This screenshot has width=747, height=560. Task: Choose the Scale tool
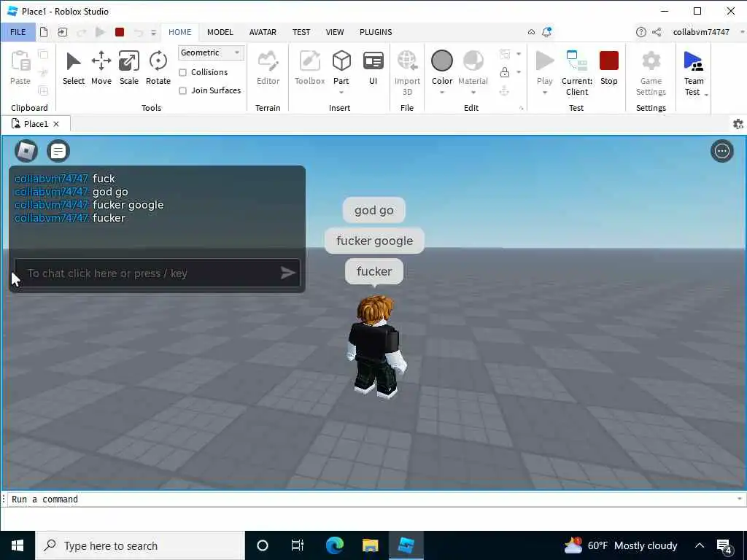[x=128, y=68]
